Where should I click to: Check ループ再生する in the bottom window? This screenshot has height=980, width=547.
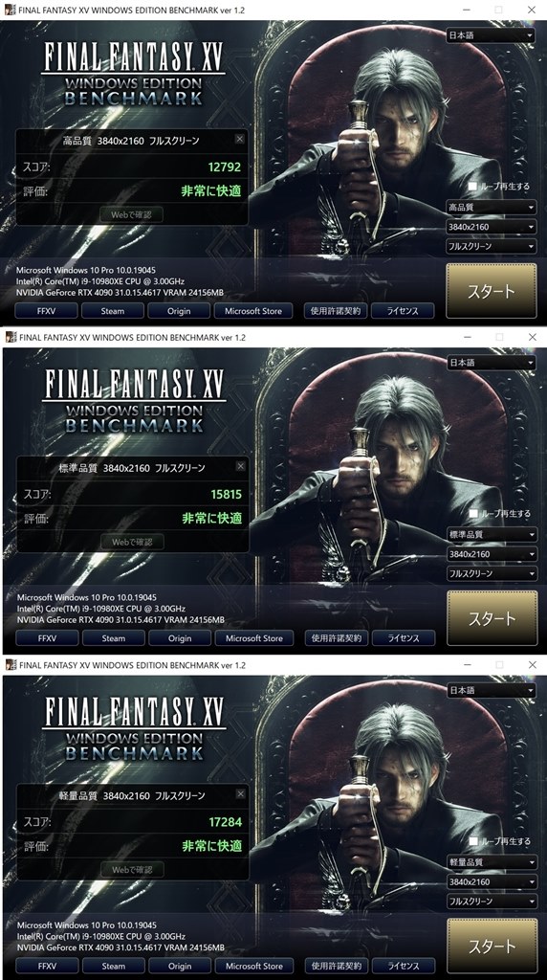pyautogui.click(x=472, y=841)
